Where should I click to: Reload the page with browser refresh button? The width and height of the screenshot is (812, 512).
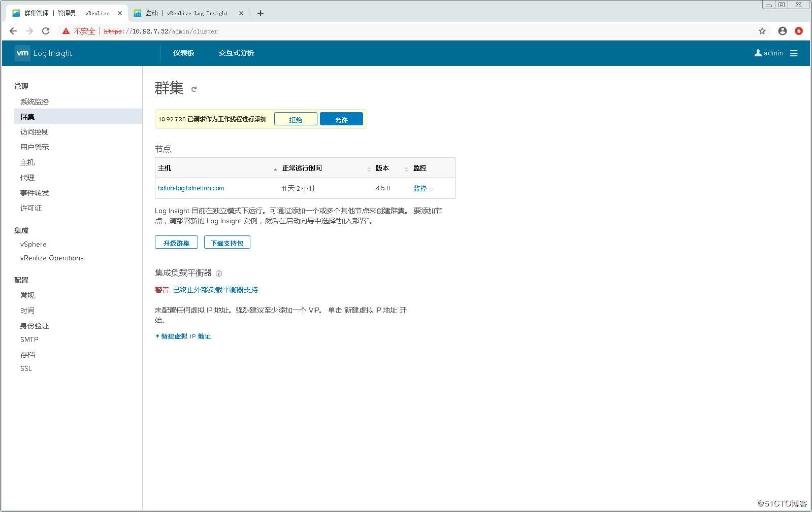pyautogui.click(x=46, y=31)
